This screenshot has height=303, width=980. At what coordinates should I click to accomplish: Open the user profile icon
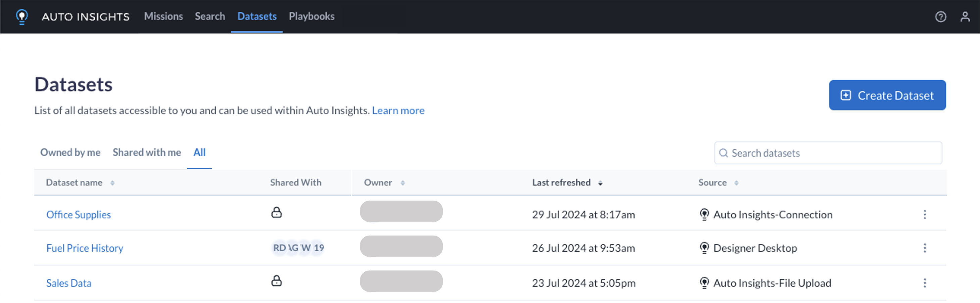pyautogui.click(x=965, y=17)
